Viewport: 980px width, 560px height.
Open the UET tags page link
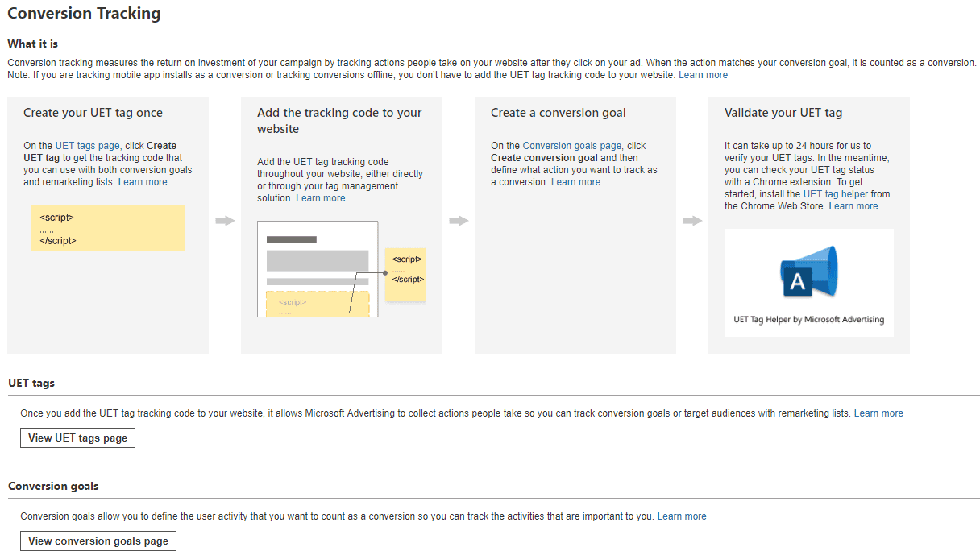[x=87, y=146]
